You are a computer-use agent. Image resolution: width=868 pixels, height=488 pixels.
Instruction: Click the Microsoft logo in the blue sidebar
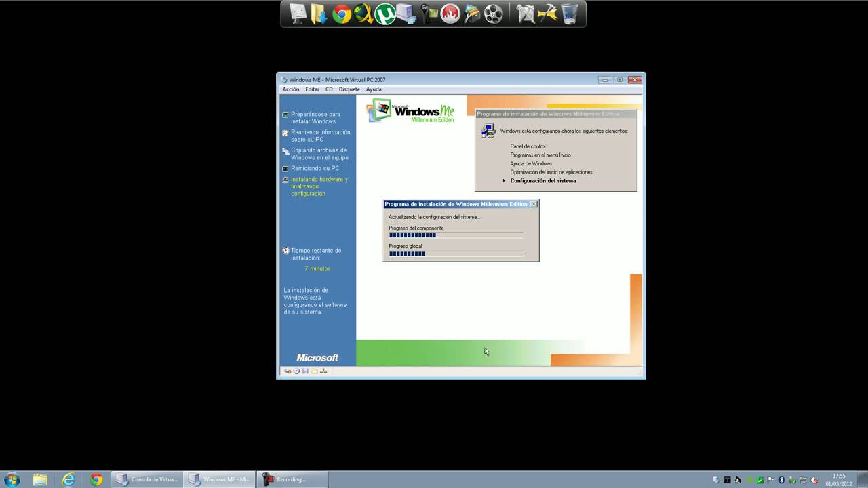317,358
